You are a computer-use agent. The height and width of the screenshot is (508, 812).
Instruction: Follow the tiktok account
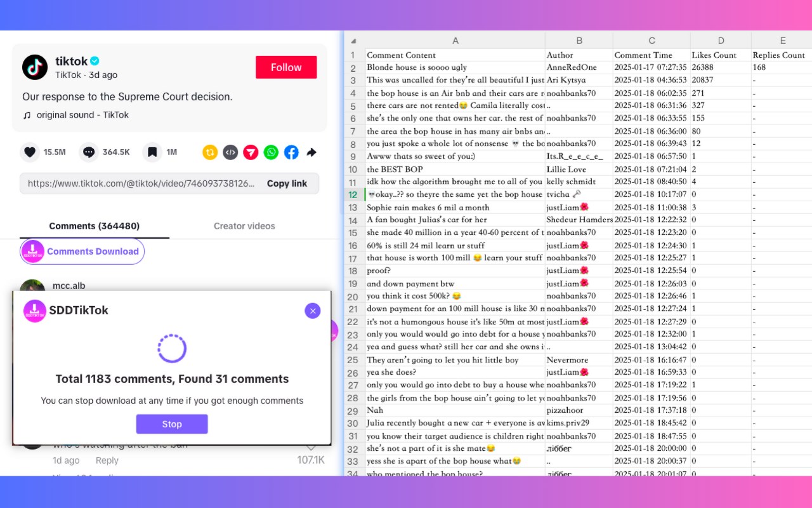[x=286, y=67]
